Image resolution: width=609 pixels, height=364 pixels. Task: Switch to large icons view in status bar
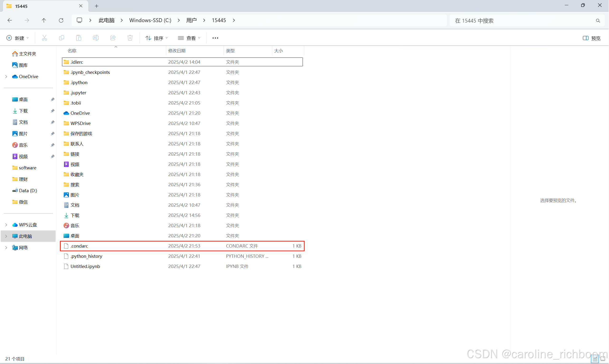click(603, 359)
